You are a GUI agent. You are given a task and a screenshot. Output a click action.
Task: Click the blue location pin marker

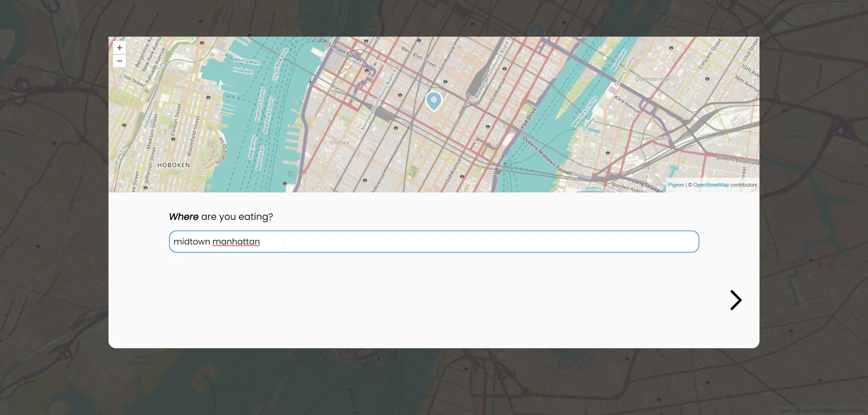pyautogui.click(x=434, y=100)
